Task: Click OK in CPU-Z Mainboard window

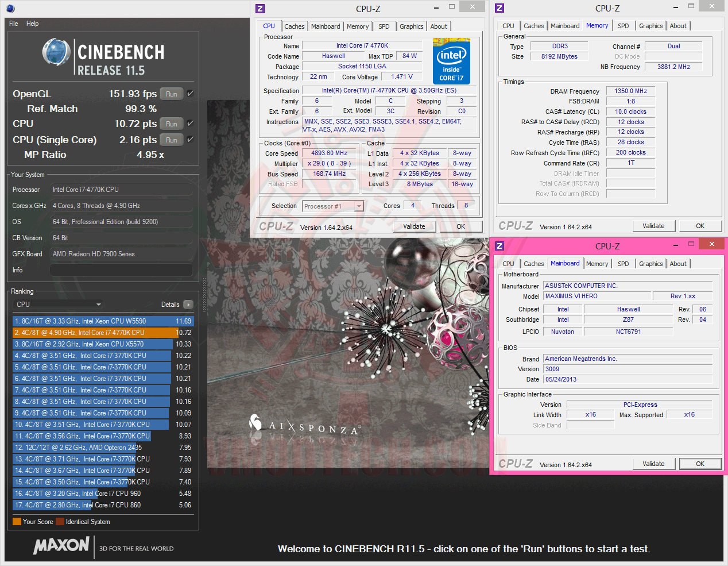Action: (x=700, y=464)
